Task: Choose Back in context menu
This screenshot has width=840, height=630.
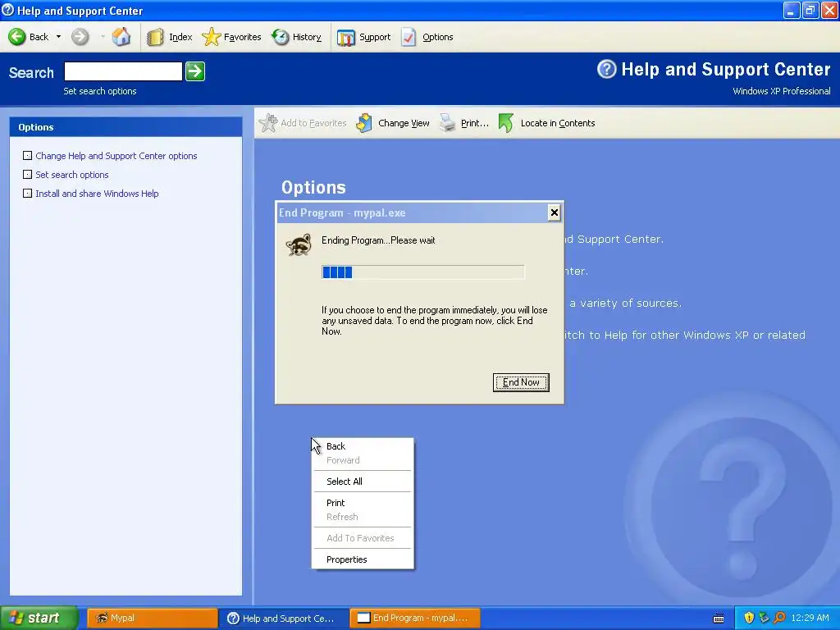Action: point(362,446)
